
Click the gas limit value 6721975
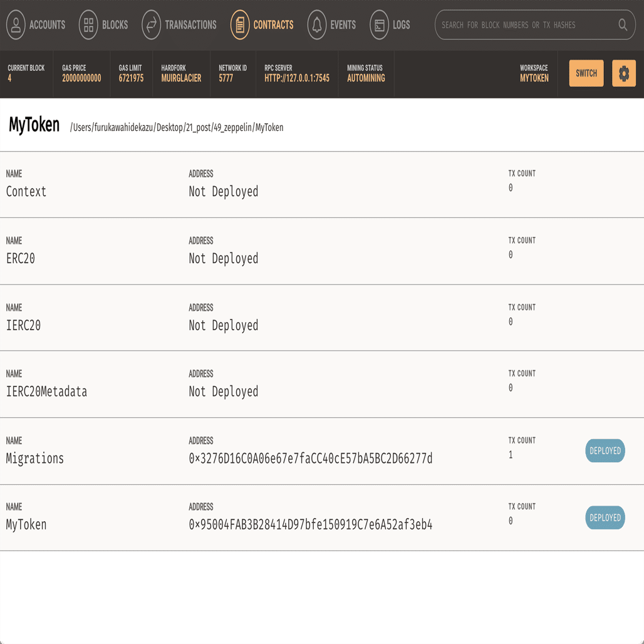(131, 78)
